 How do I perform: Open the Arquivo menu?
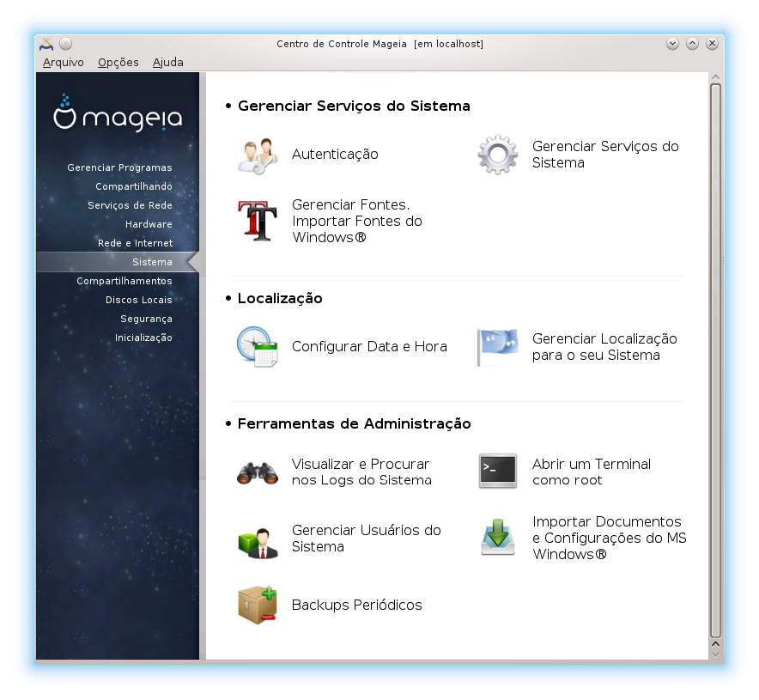63,63
